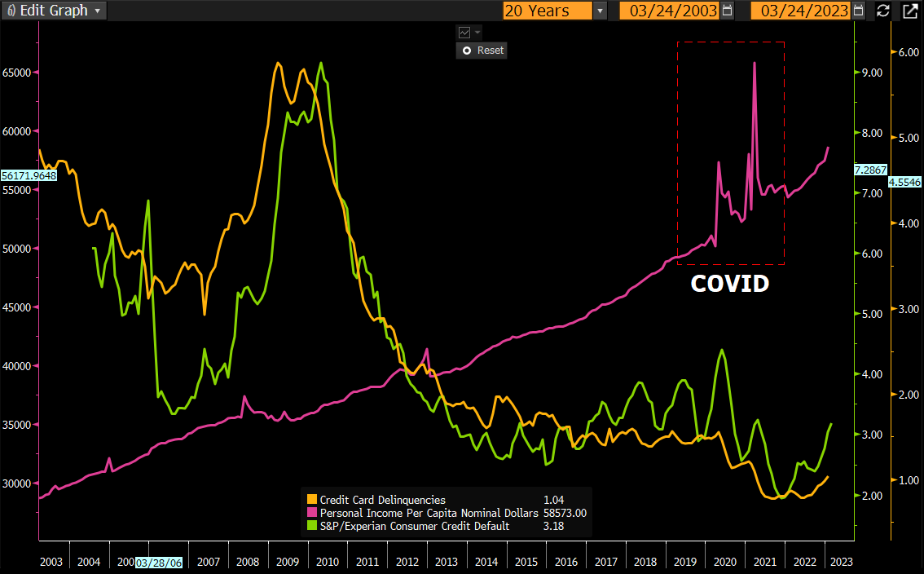Click the line chart type icon

(x=464, y=33)
